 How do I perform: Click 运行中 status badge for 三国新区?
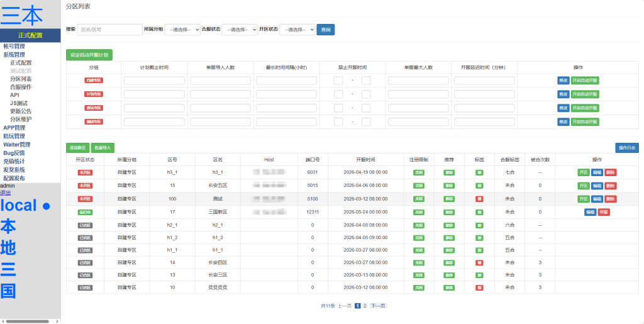click(85, 212)
